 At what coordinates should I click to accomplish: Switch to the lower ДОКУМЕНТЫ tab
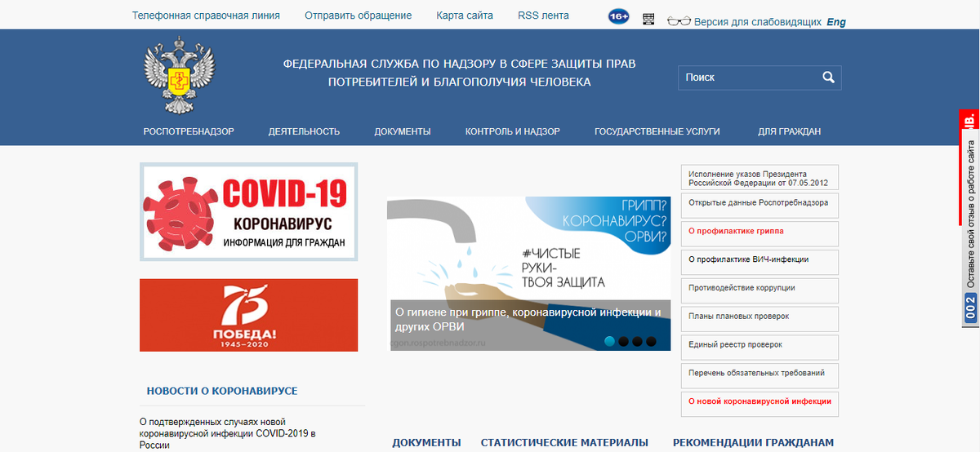point(426,443)
